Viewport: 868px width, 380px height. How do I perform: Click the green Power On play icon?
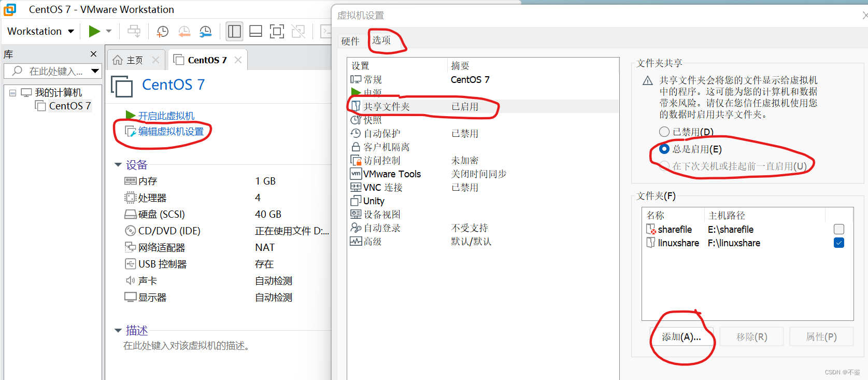[x=94, y=31]
